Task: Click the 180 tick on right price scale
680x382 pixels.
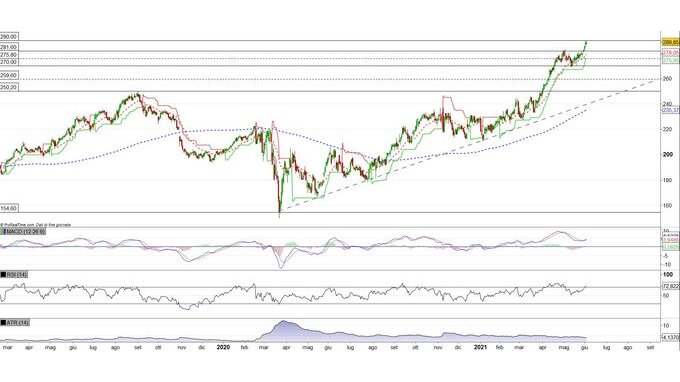Action: click(667, 180)
